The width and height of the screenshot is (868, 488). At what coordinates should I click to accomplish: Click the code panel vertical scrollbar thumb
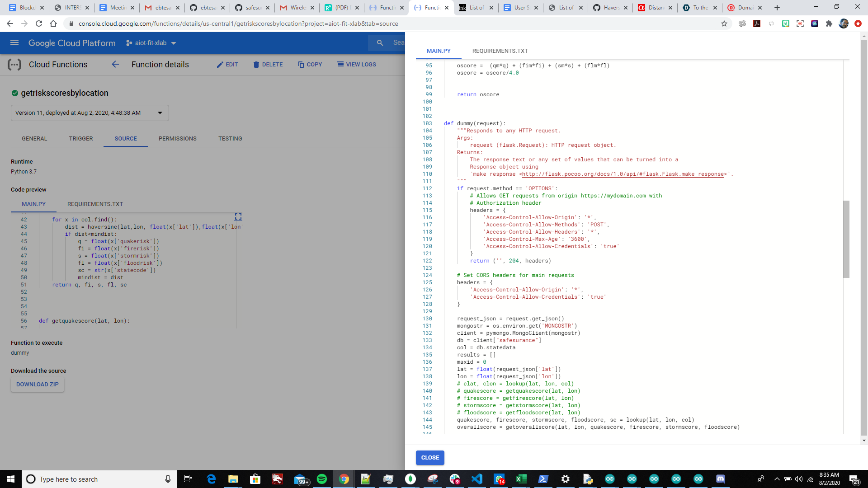846,239
